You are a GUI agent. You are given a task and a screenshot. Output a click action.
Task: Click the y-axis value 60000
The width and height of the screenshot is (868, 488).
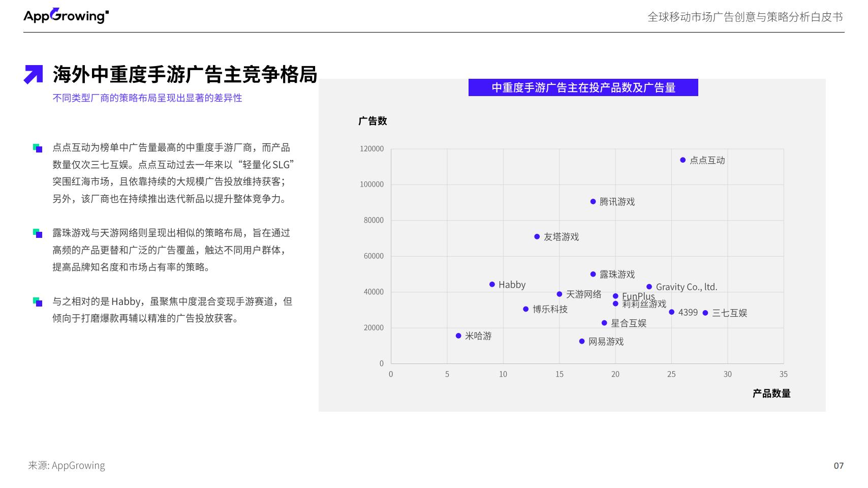point(374,256)
